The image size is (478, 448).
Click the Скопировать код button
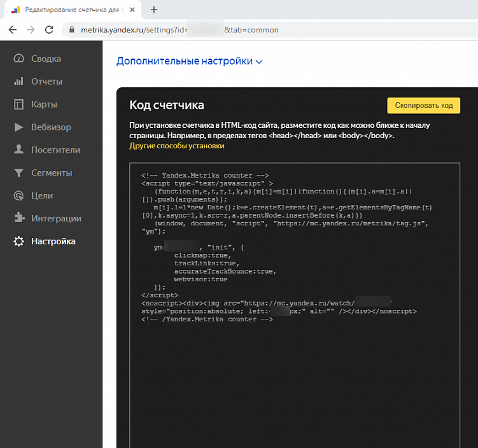coord(423,106)
